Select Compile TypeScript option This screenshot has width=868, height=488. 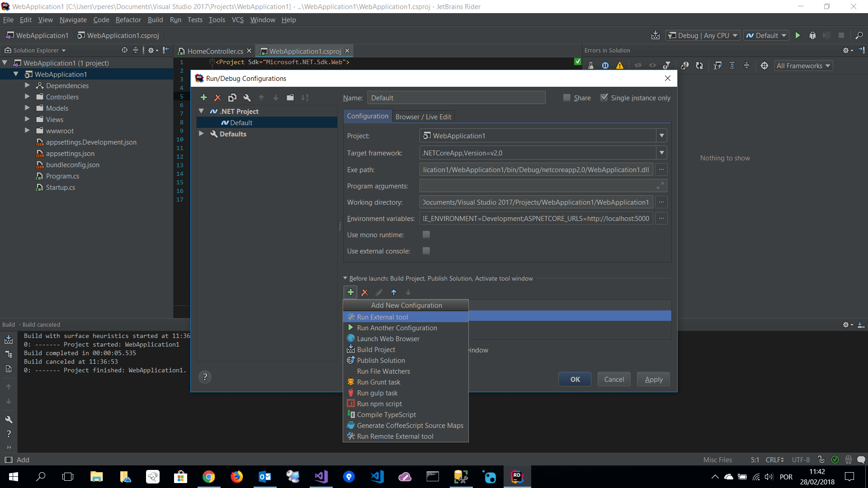(x=406, y=415)
